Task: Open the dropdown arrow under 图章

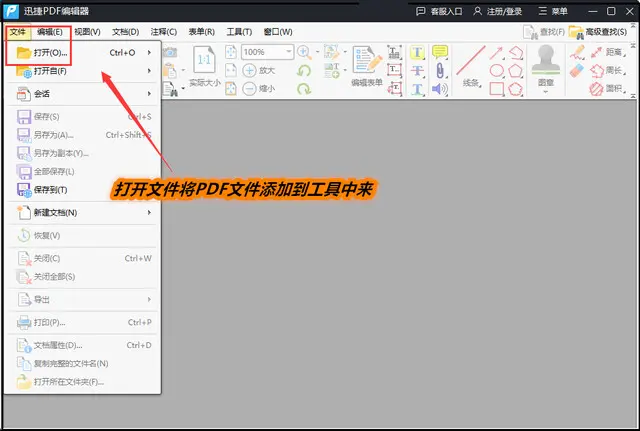Action: (x=546, y=91)
